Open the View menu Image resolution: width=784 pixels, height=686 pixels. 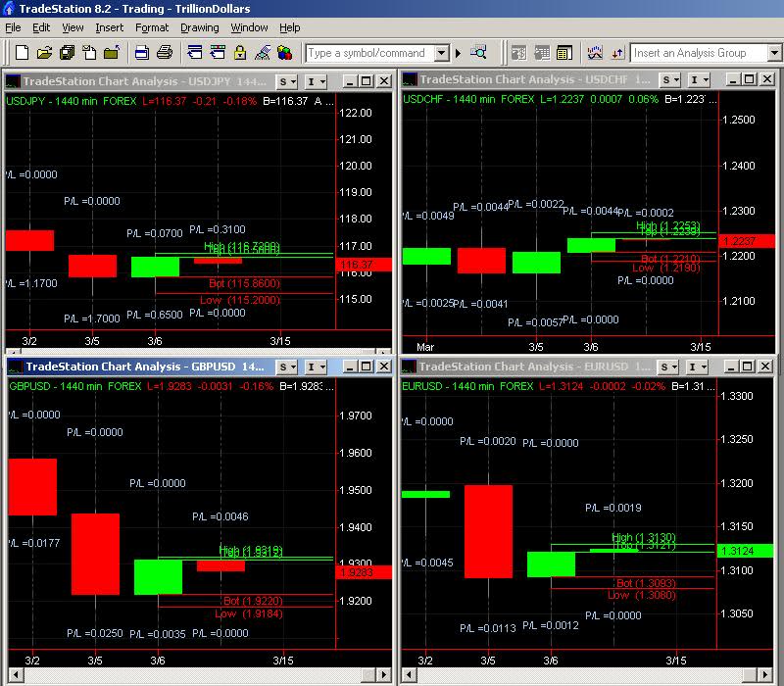click(73, 27)
